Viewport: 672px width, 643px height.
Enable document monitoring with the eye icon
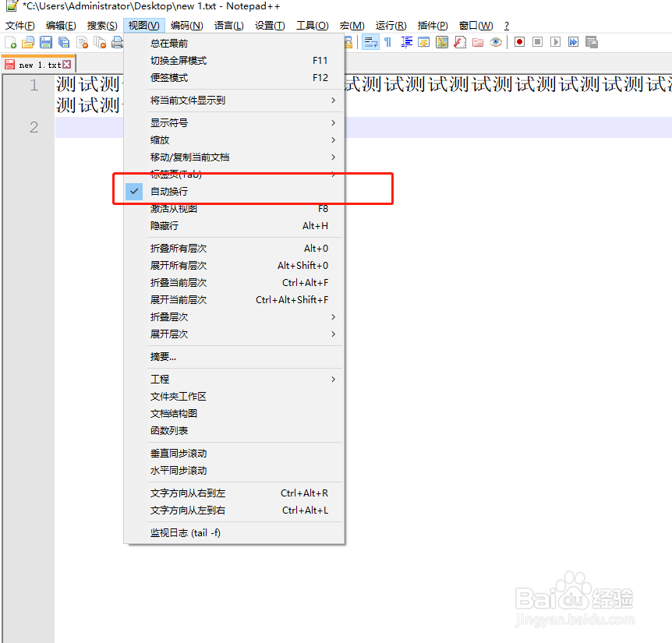tap(496, 41)
